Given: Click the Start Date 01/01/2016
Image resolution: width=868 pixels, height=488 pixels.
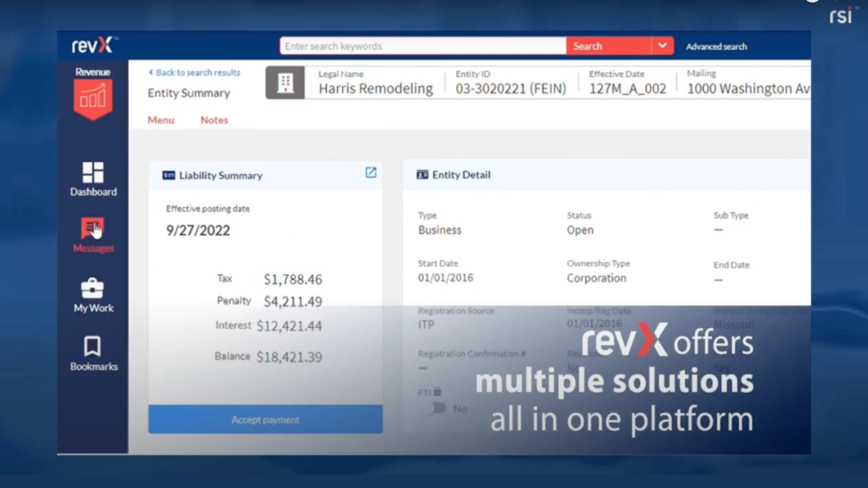Looking at the screenshot, I should (x=446, y=278).
